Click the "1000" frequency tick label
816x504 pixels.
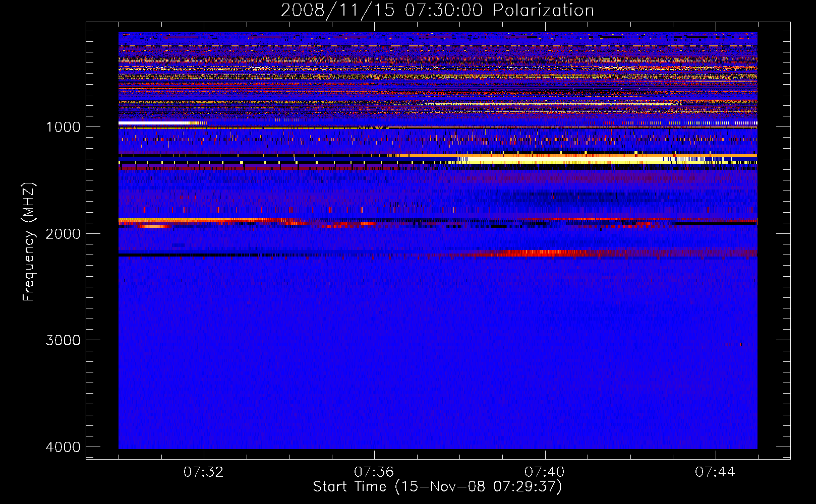pyautogui.click(x=63, y=127)
